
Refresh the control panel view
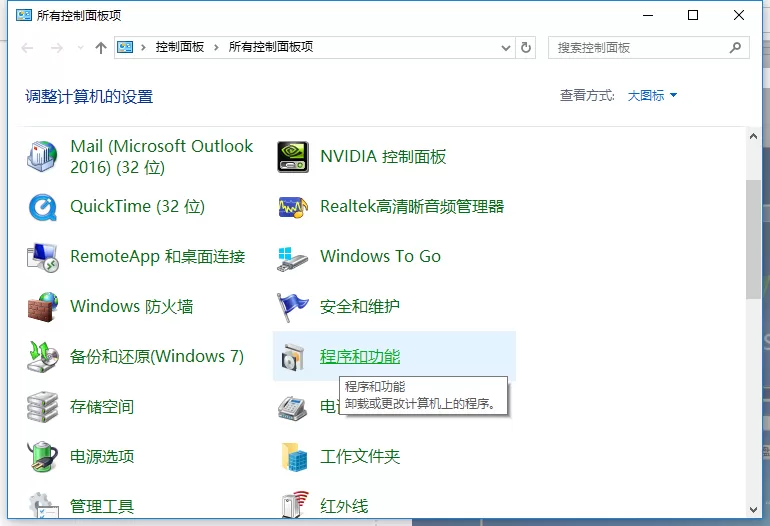pyautogui.click(x=525, y=48)
